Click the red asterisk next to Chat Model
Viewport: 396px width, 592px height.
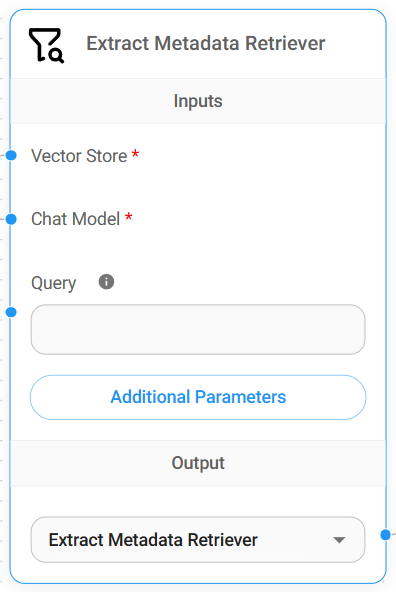coord(128,216)
